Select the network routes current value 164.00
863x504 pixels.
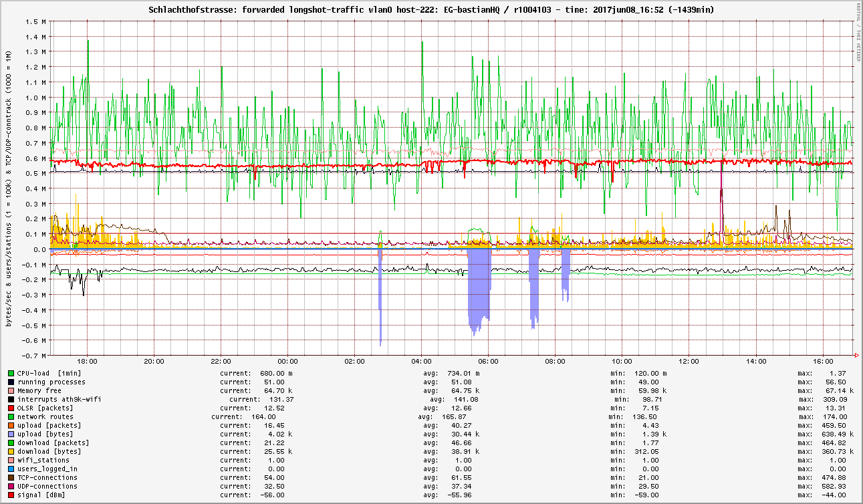click(x=265, y=416)
